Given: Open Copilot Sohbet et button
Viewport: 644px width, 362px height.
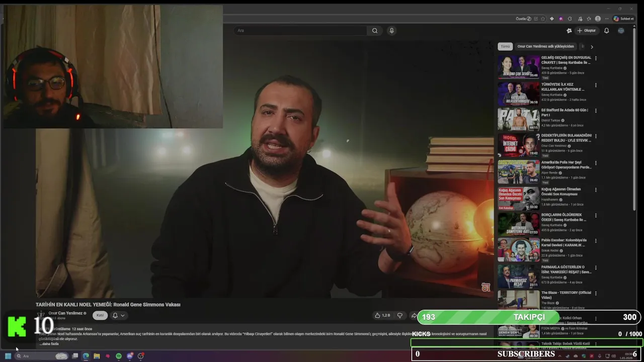Looking at the screenshot, I should coord(623,19).
